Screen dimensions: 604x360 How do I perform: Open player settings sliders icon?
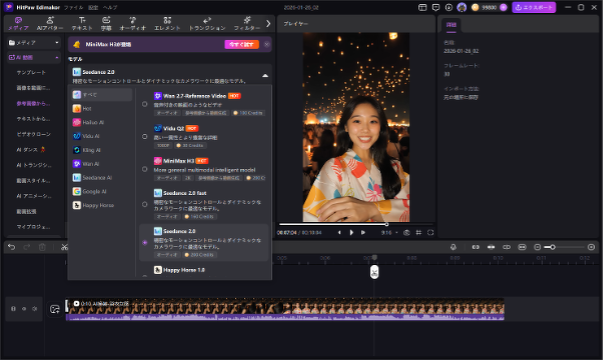[x=419, y=233]
